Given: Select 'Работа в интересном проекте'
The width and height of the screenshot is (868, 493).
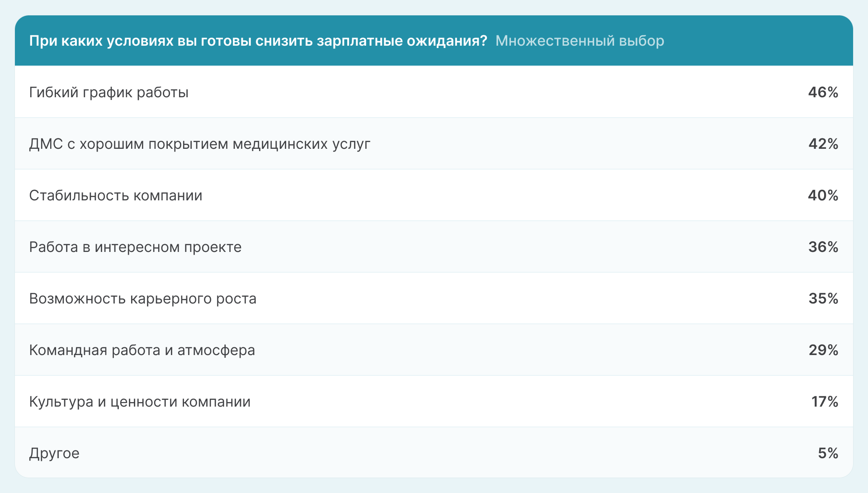Looking at the screenshot, I should 135,247.
